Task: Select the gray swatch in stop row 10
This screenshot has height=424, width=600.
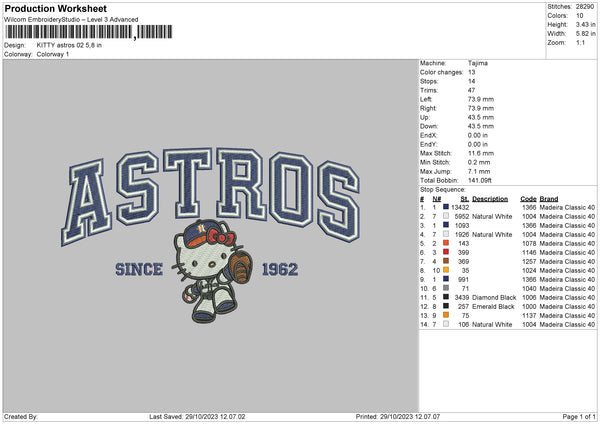Action: pos(446,288)
